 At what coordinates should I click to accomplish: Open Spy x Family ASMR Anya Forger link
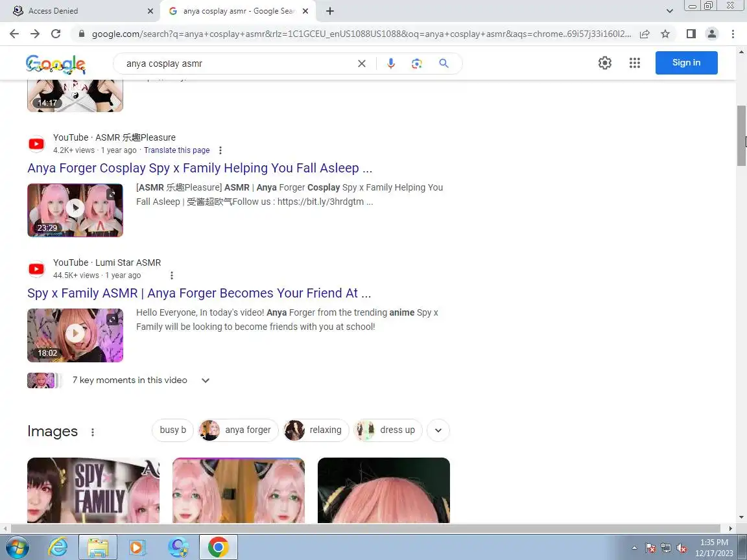199,294
